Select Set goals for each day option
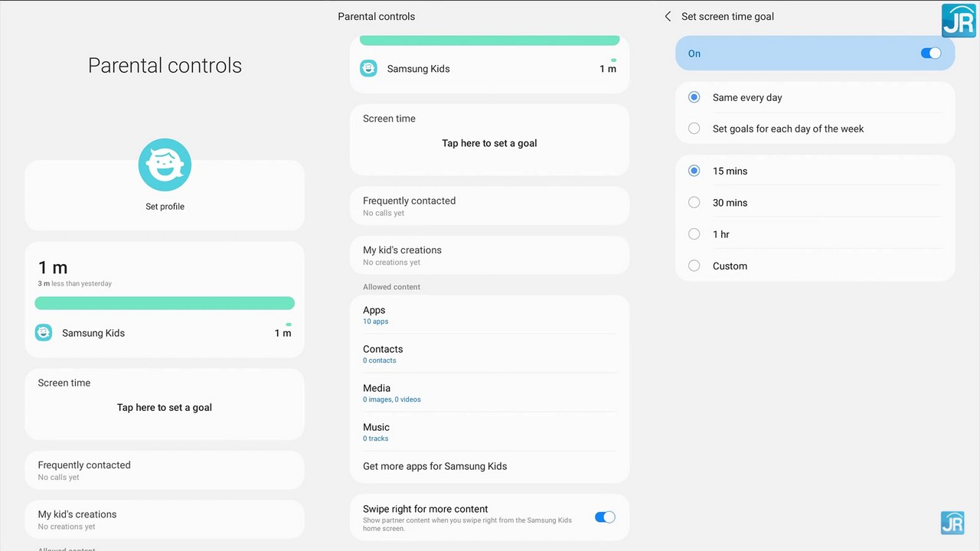 click(x=815, y=129)
